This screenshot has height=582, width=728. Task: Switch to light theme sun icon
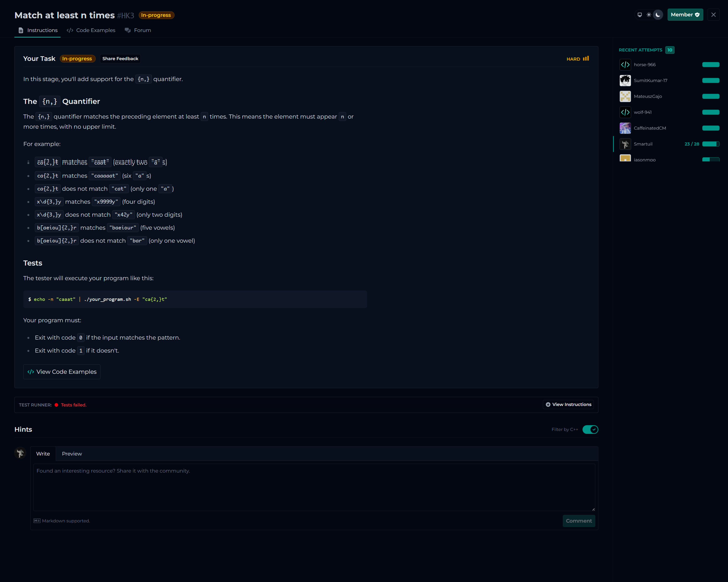point(649,15)
